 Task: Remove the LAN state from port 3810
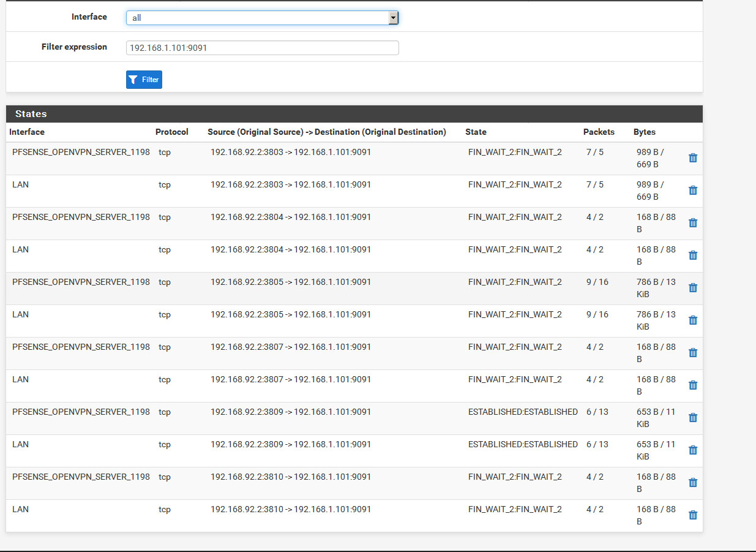coord(692,515)
